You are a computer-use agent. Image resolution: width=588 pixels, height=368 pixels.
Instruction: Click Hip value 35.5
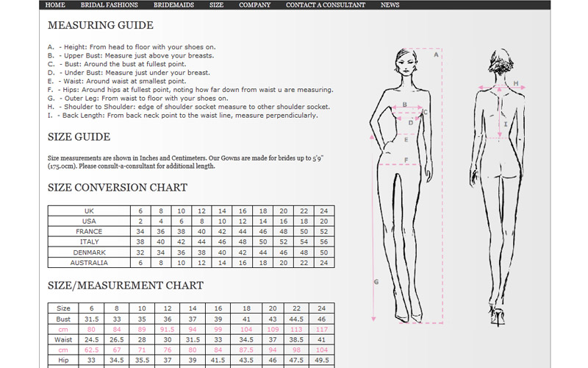[142, 360]
